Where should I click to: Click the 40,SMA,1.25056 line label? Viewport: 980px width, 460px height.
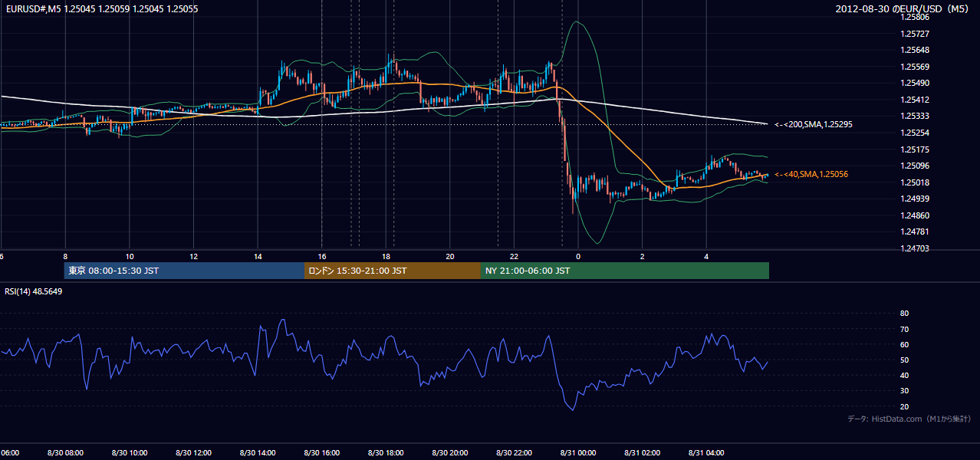tap(811, 175)
